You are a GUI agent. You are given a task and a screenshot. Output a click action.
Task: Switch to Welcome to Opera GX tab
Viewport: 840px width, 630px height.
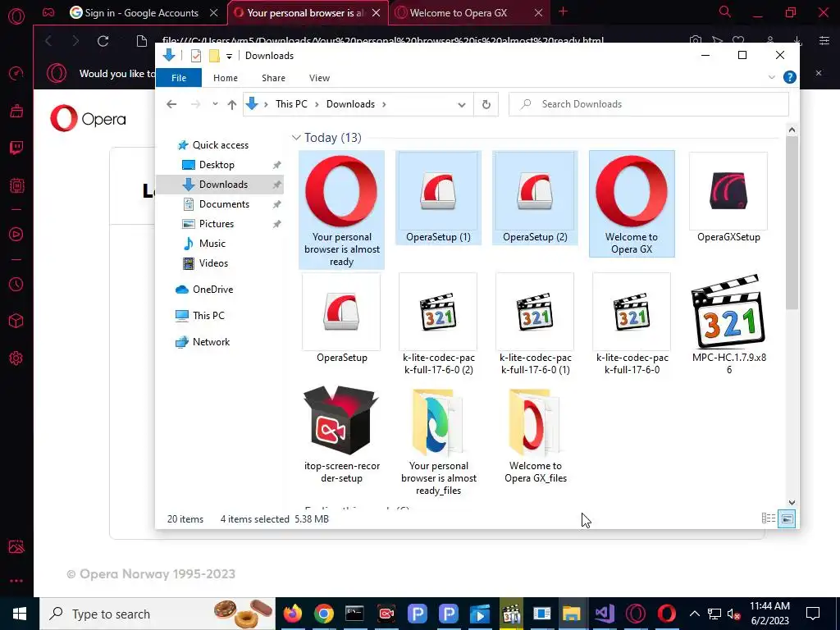coord(458,13)
